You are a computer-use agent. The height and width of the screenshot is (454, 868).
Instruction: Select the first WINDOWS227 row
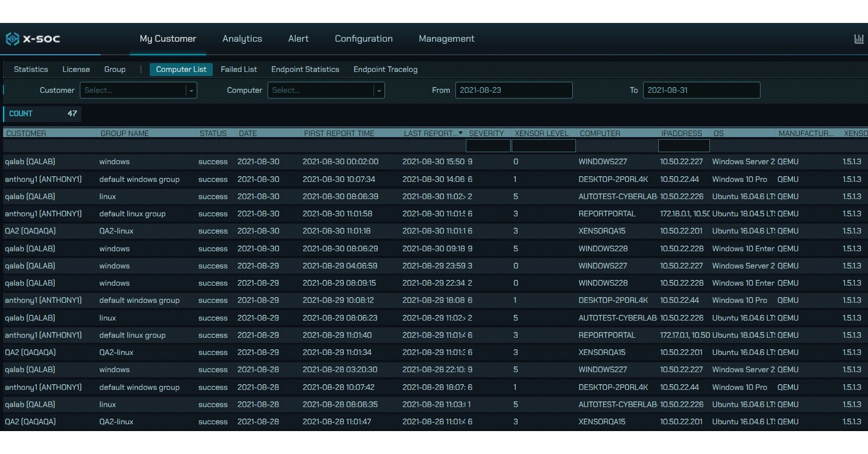tap(602, 162)
